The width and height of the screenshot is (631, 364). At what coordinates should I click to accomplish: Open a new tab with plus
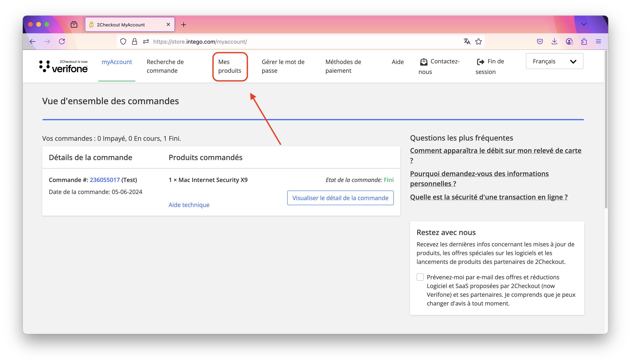click(183, 25)
